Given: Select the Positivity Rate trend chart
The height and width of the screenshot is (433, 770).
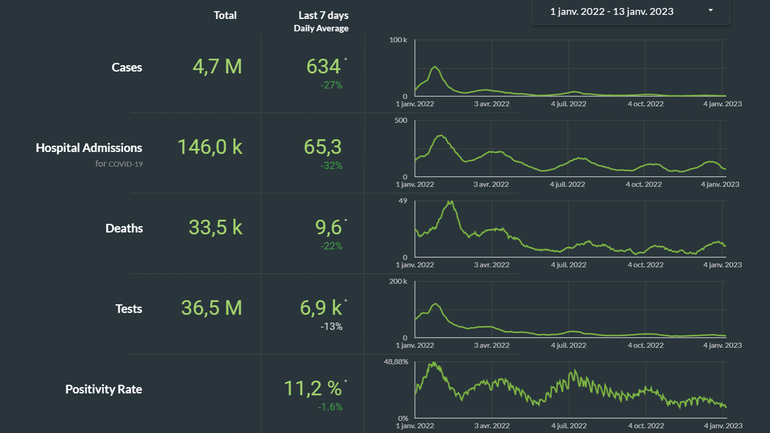Looking at the screenshot, I should [x=572, y=388].
